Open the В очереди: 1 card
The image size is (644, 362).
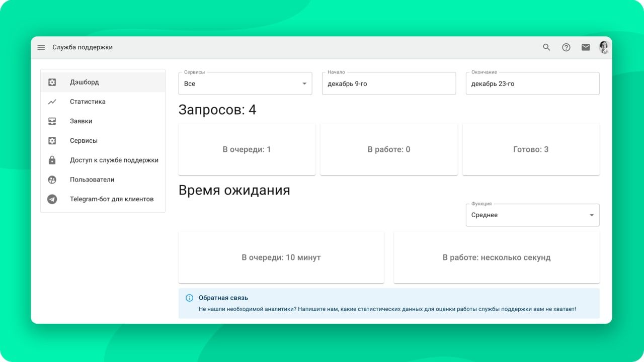click(x=247, y=149)
